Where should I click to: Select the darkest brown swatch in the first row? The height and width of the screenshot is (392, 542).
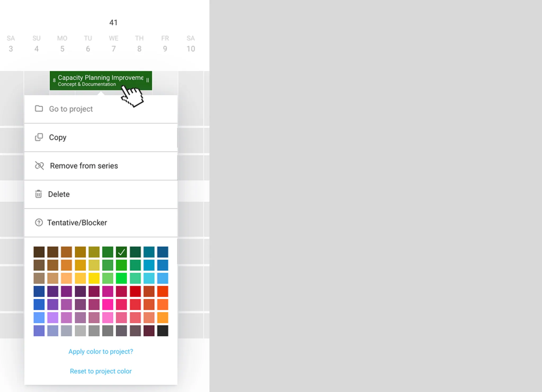pos(39,252)
